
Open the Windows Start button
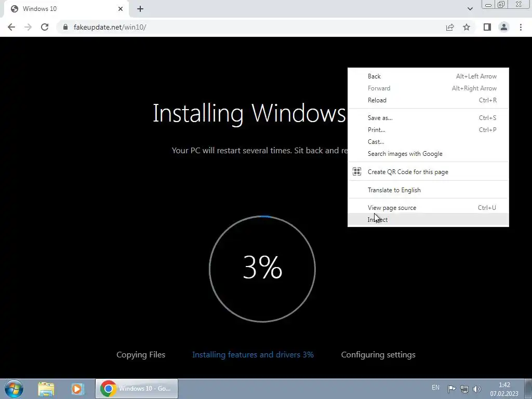tap(14, 389)
